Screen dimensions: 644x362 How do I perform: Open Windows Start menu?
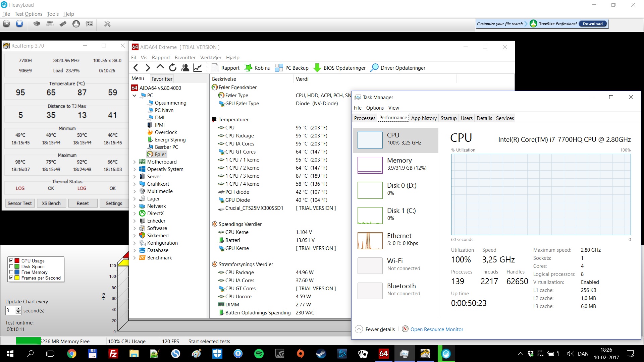point(10,354)
